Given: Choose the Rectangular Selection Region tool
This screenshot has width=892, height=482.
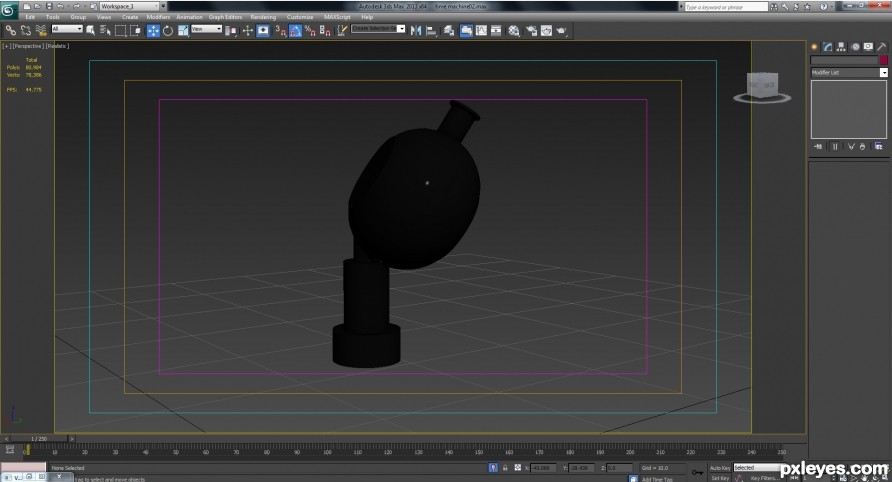Looking at the screenshot, I should pyautogui.click(x=121, y=31).
